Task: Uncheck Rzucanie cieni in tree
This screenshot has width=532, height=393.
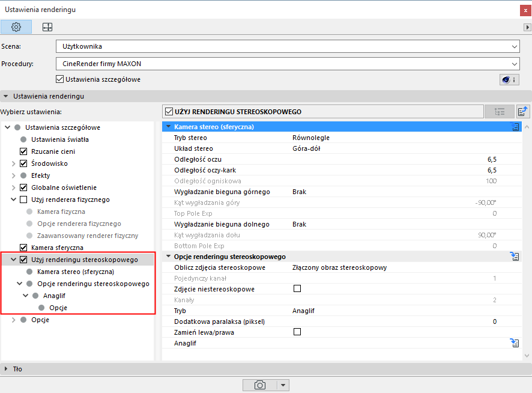Action: (23, 151)
